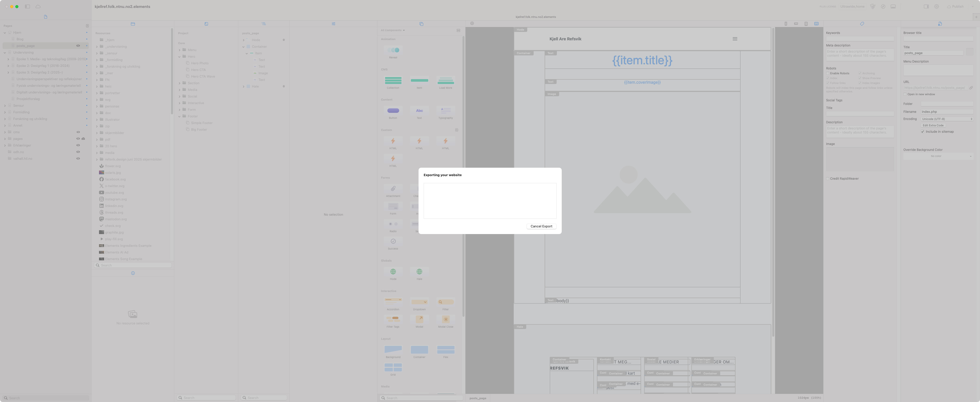This screenshot has width=980, height=402.
Task: Choose the Grid layout component
Action: (393, 367)
